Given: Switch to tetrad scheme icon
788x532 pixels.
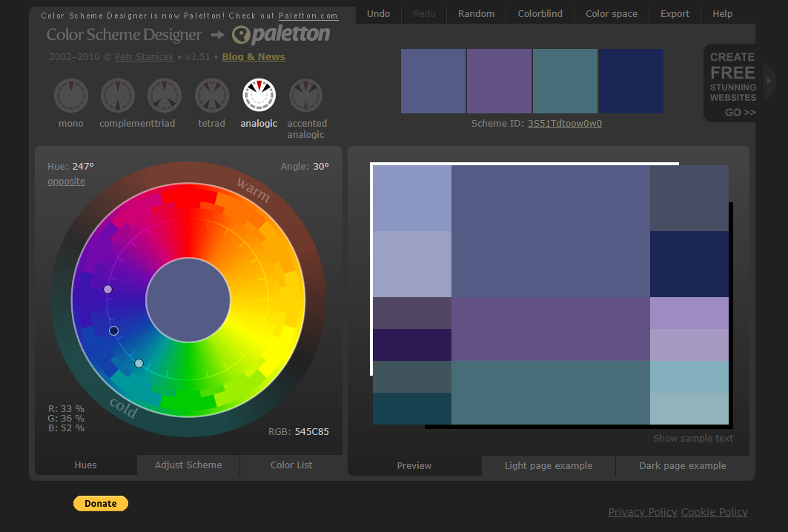Looking at the screenshot, I should click(x=212, y=96).
